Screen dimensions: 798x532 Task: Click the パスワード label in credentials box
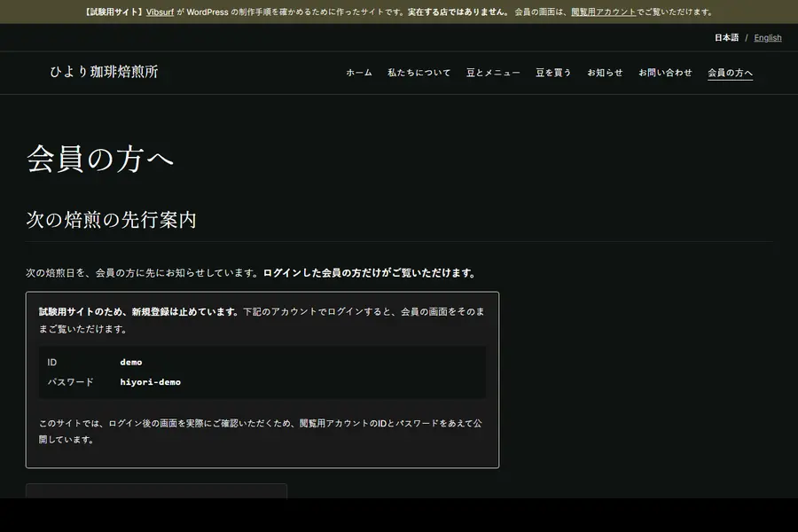tap(70, 382)
